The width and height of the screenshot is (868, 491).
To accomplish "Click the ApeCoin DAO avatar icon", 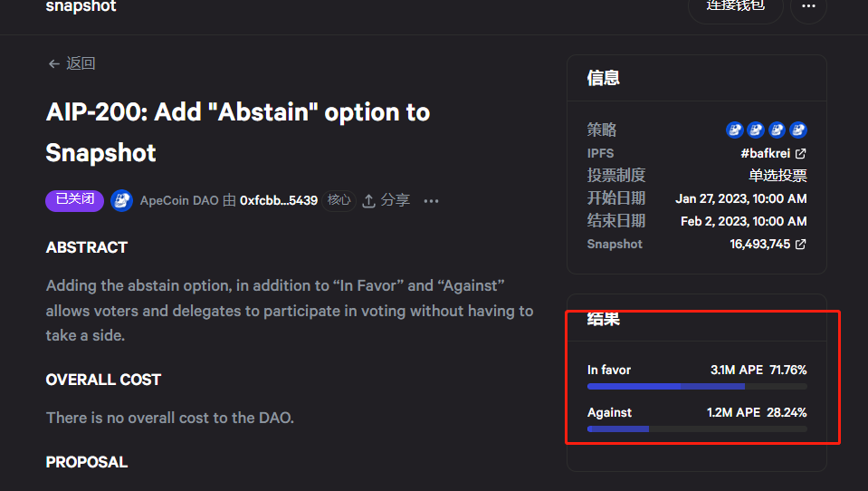I will (121, 201).
